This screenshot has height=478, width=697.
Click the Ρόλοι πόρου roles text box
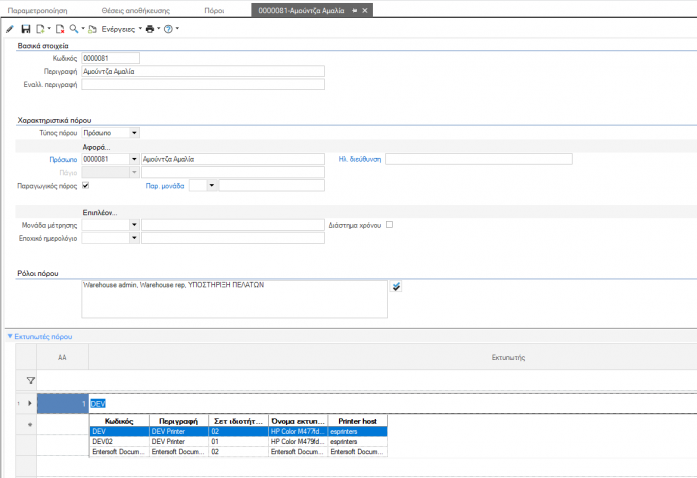tap(234, 298)
